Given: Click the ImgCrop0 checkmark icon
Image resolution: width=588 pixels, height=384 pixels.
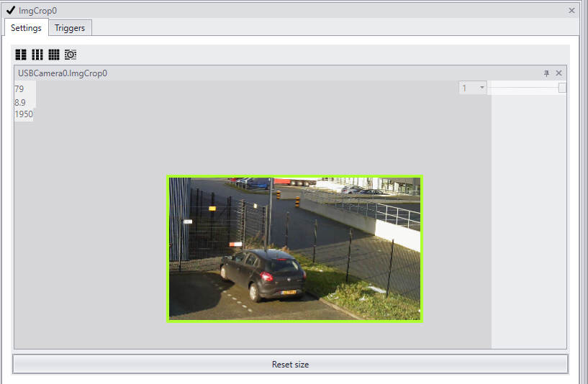Looking at the screenshot, I should [x=11, y=10].
